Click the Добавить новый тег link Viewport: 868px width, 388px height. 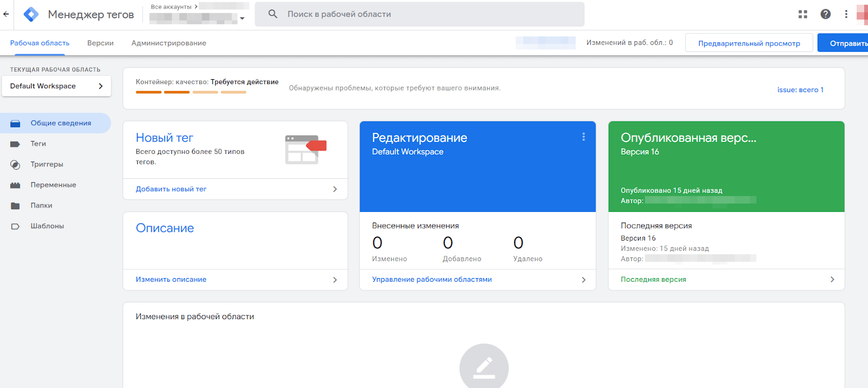pos(171,189)
